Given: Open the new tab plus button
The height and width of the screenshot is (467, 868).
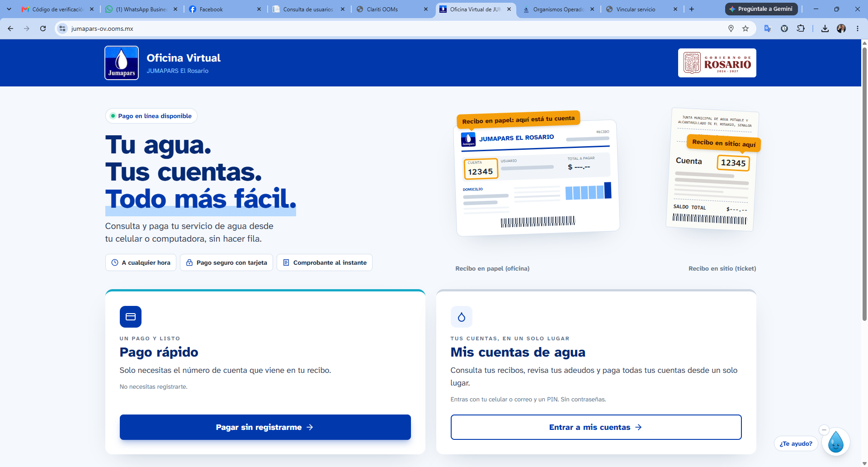Looking at the screenshot, I should 692,9.
